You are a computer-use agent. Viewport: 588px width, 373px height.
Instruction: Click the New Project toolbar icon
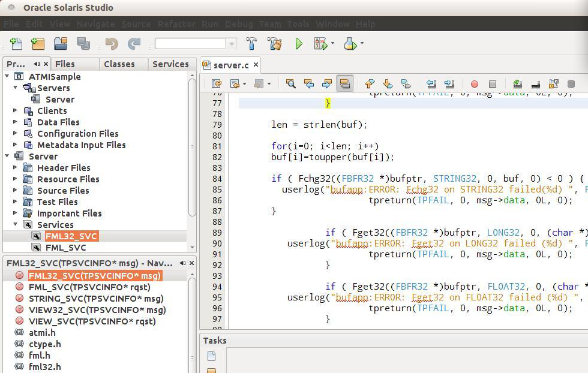(x=38, y=44)
